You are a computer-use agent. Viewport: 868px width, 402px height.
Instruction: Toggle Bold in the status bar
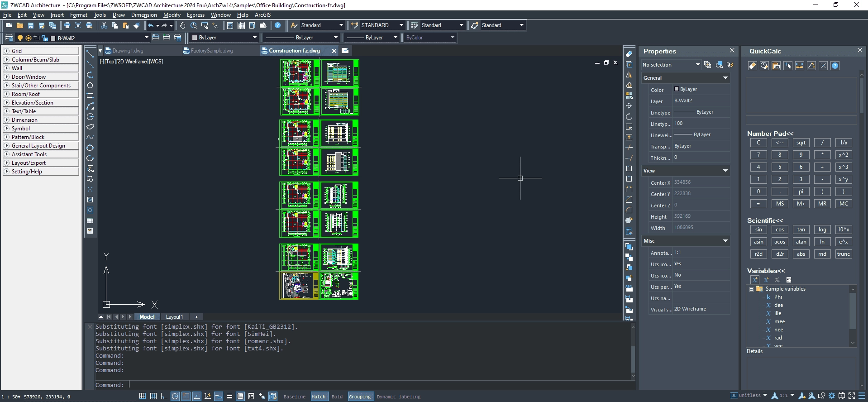click(x=337, y=397)
